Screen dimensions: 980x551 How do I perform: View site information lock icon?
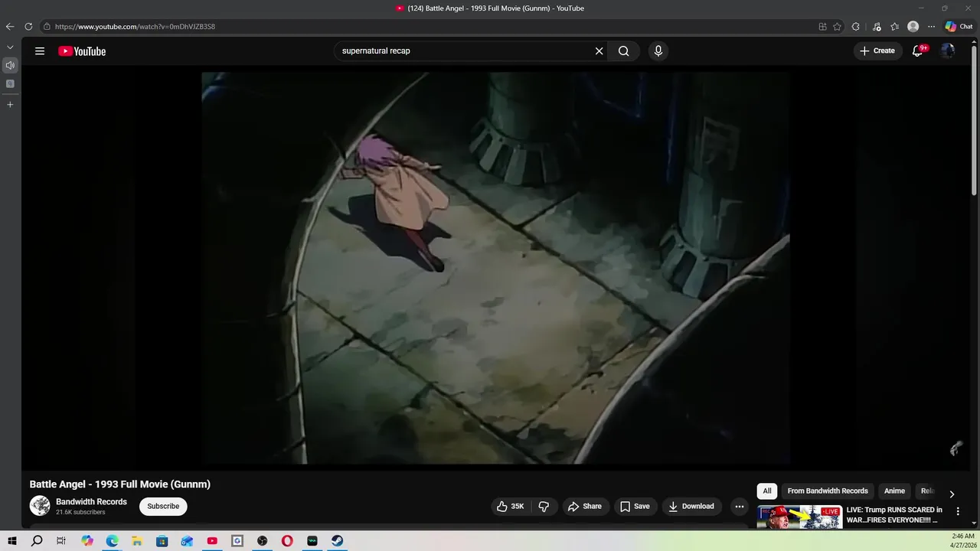[47, 27]
